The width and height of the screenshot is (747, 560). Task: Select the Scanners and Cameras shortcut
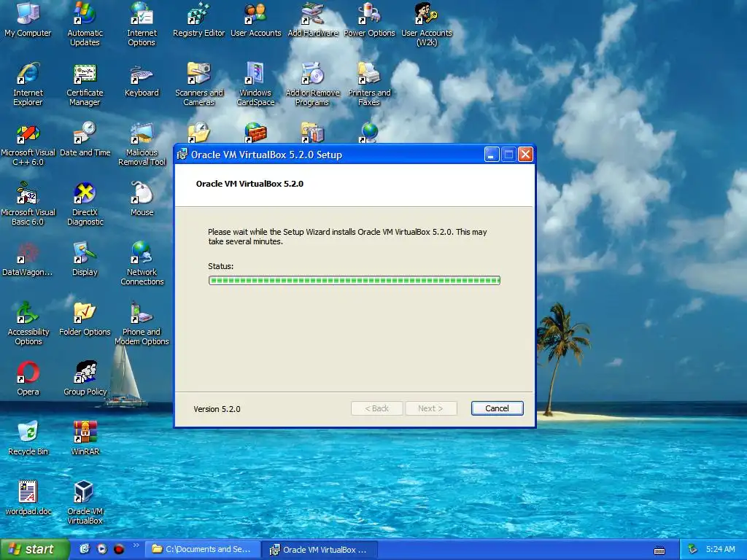pos(198,84)
